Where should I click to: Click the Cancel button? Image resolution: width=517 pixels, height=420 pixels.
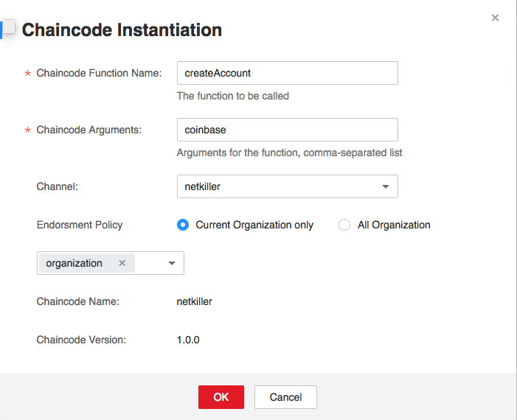coord(285,397)
